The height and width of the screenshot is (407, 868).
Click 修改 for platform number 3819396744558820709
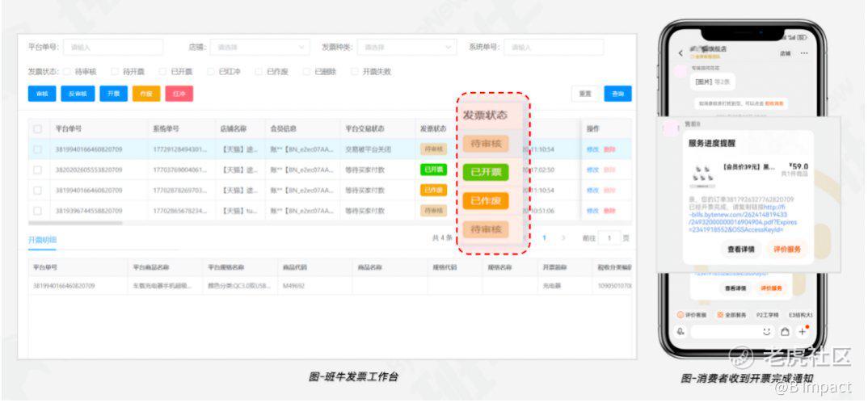pos(592,211)
